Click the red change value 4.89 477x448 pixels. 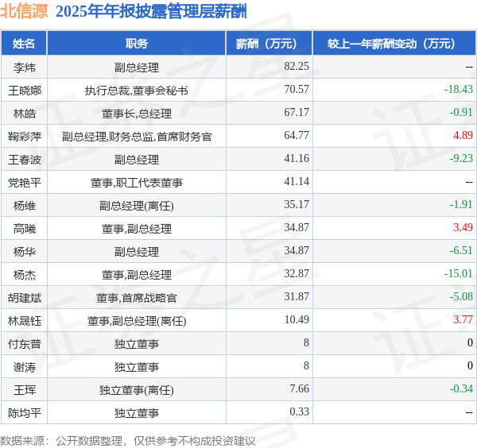click(463, 135)
